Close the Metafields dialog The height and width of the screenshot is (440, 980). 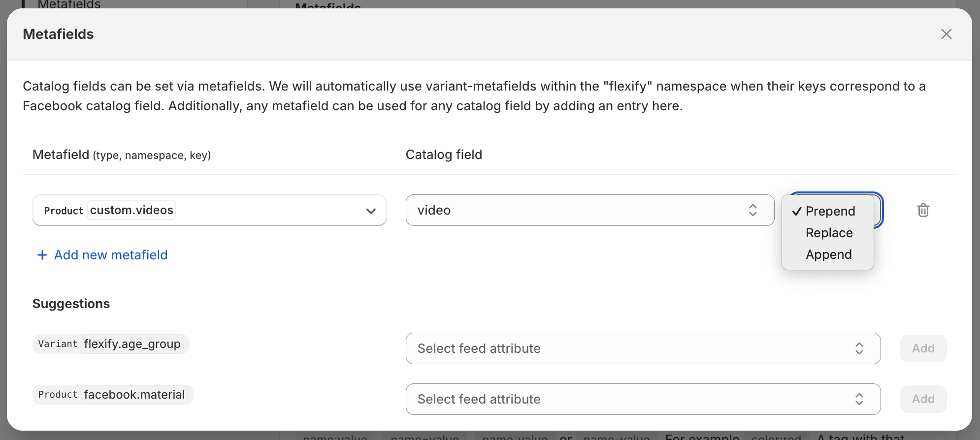(x=946, y=34)
